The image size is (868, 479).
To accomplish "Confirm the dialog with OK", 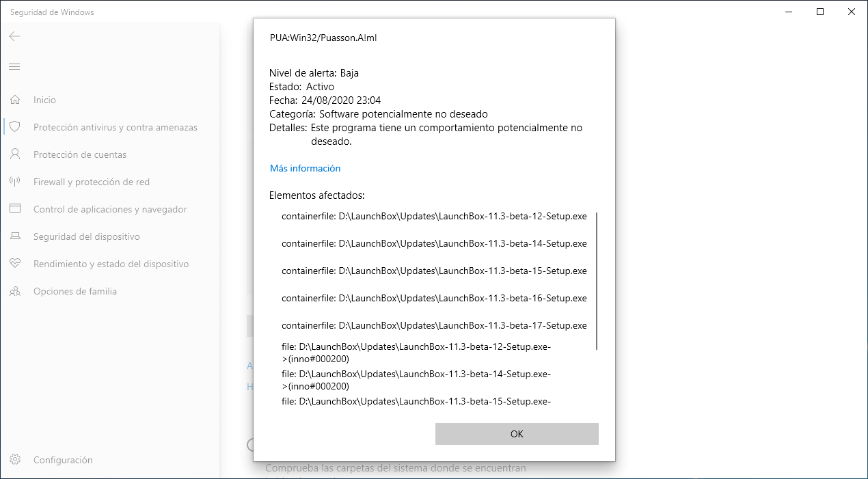I will [x=517, y=434].
